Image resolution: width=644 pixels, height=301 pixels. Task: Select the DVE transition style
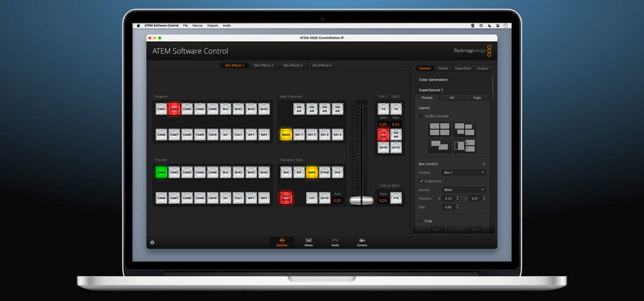[337, 172]
